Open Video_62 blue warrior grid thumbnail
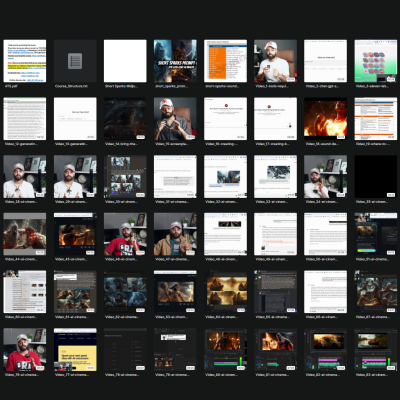 [x=125, y=292]
